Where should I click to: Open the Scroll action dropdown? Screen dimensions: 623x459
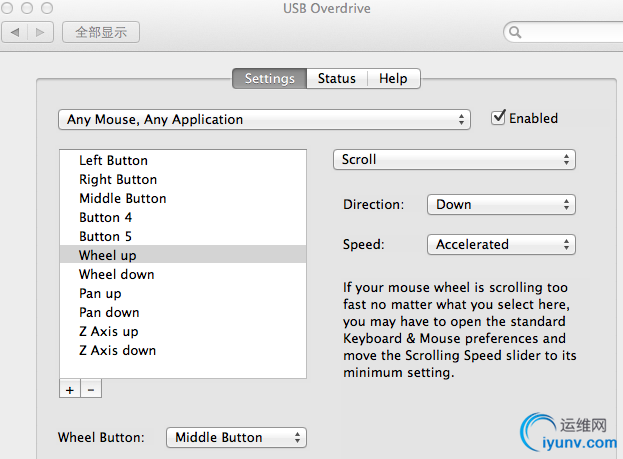pos(454,160)
